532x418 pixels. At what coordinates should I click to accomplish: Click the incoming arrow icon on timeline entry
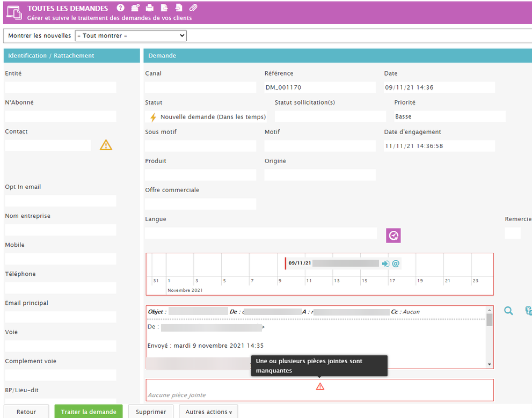click(385, 263)
